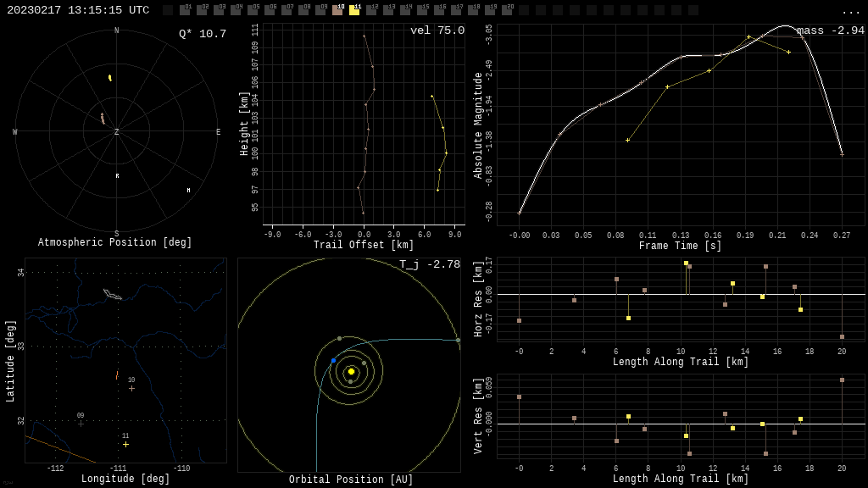Click the blue Earth dot on orbit
Image resolution: width=868 pixels, height=488 pixels.
click(x=333, y=361)
